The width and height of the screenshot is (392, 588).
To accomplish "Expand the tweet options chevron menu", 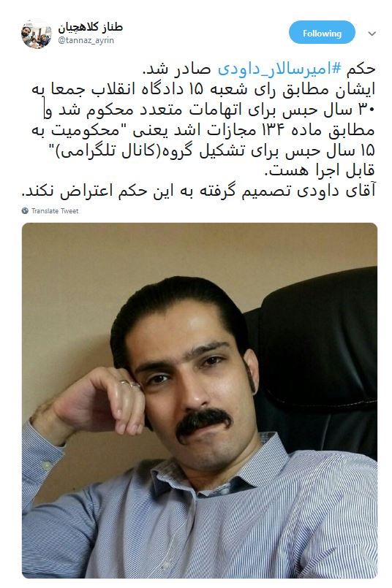I will pyautogui.click(x=372, y=34).
